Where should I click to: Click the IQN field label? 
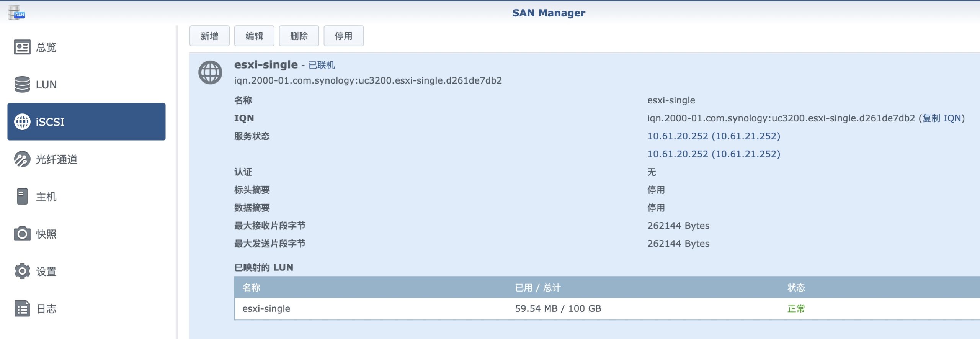click(244, 118)
